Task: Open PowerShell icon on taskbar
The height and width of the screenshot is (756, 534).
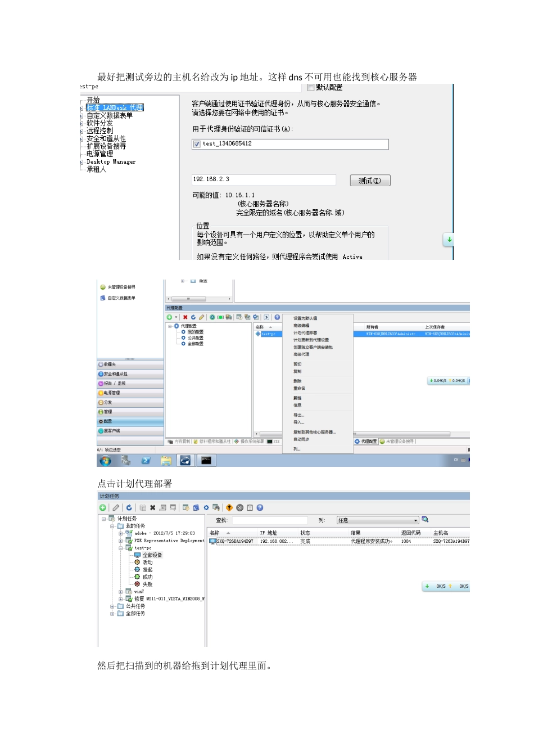Action: (x=146, y=461)
